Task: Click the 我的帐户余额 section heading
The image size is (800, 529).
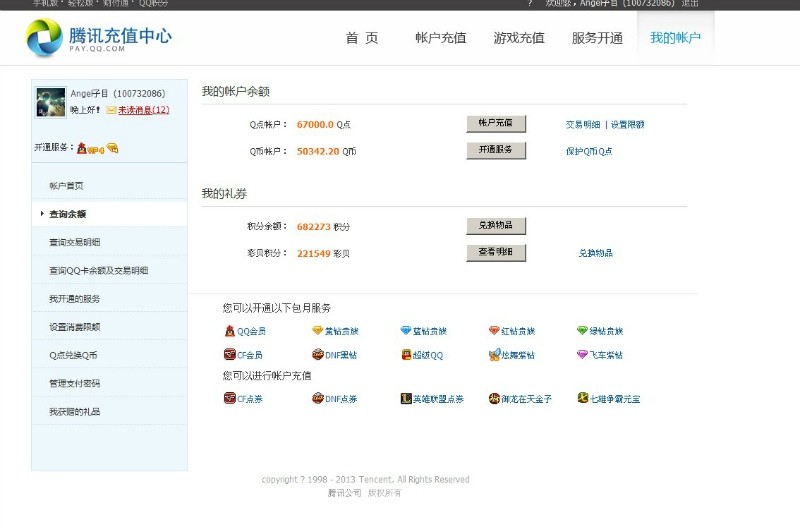Action: 235,91
